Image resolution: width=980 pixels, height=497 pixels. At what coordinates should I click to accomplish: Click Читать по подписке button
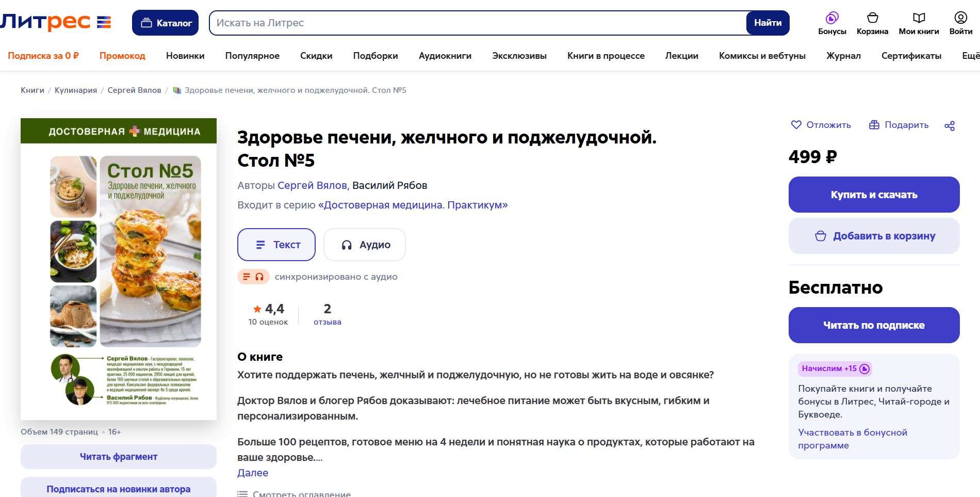(874, 325)
